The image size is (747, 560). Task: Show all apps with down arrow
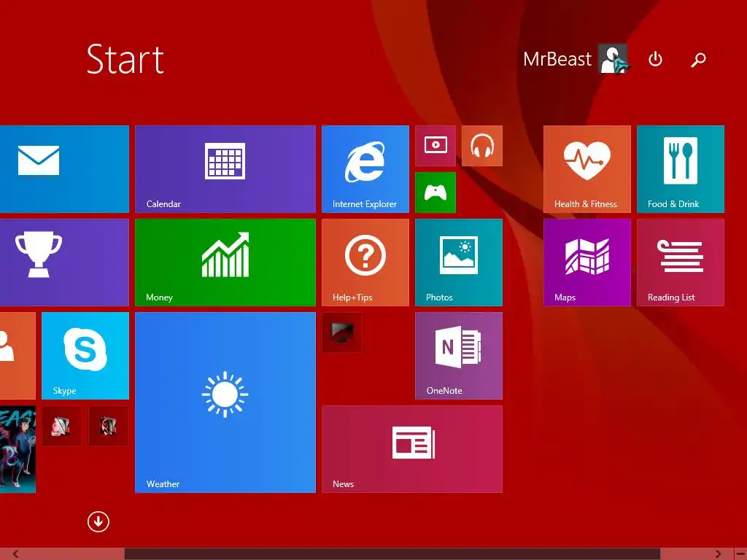coord(98,522)
